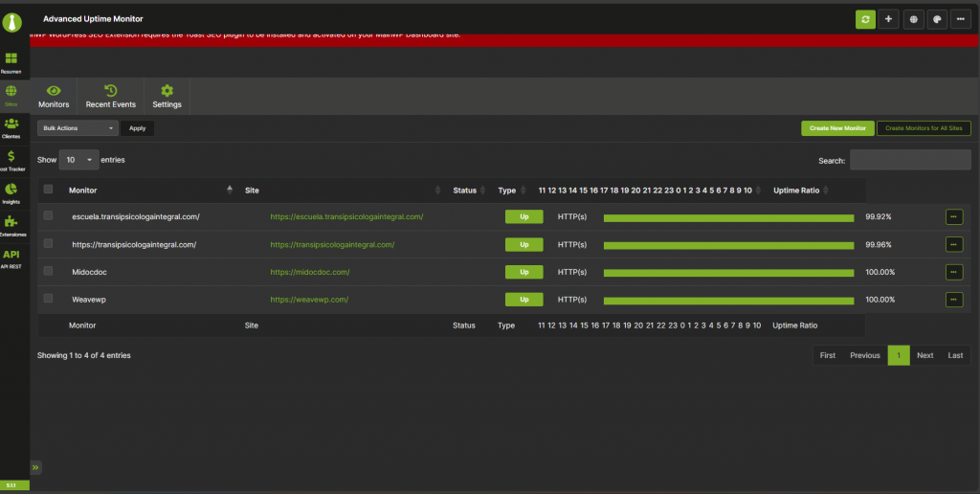The image size is (980, 494).
Task: Open the Clientes sidebar section
Action: click(x=11, y=128)
